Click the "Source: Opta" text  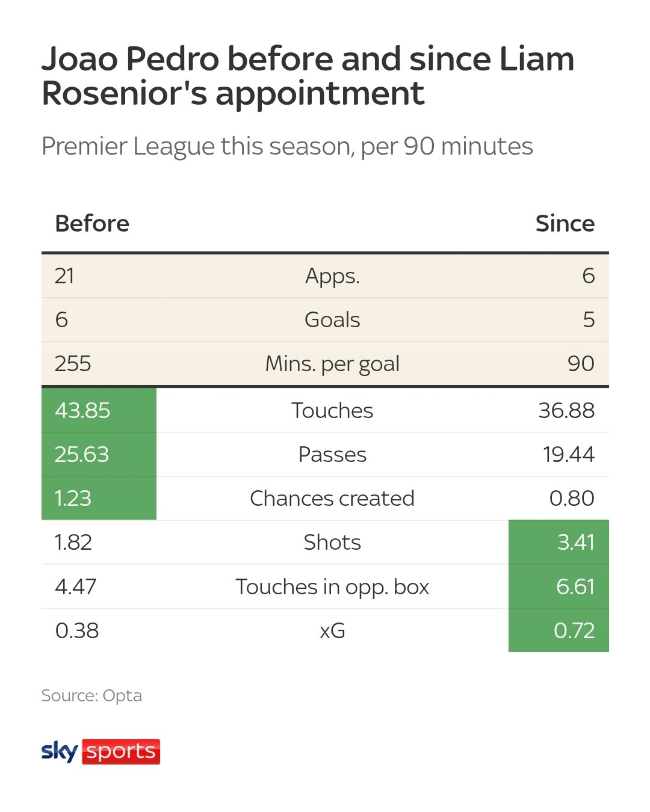pyautogui.click(x=91, y=695)
